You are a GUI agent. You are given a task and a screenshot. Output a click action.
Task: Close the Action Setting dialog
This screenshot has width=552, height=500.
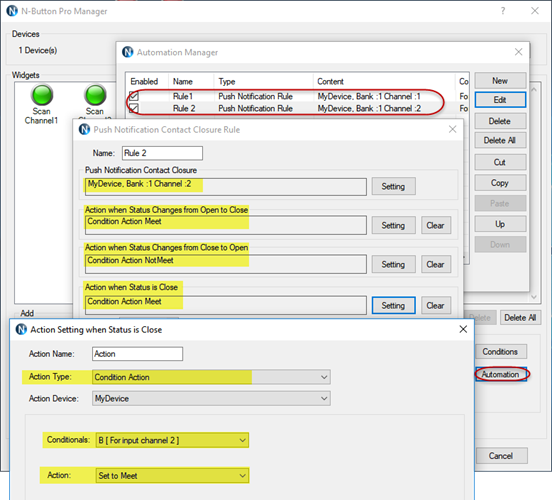[463, 329]
